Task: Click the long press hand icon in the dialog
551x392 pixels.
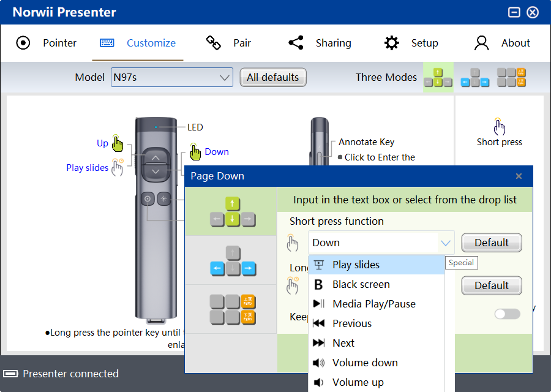Action: click(293, 285)
